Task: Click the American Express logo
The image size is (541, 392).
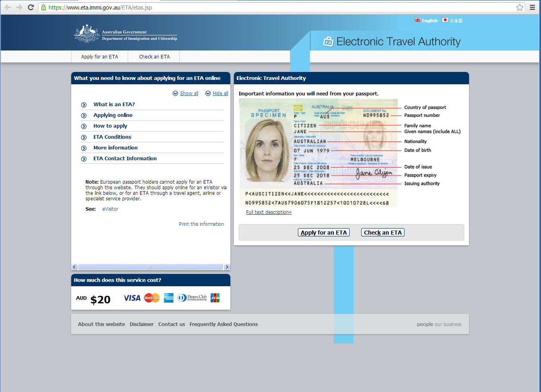Action: (x=169, y=298)
